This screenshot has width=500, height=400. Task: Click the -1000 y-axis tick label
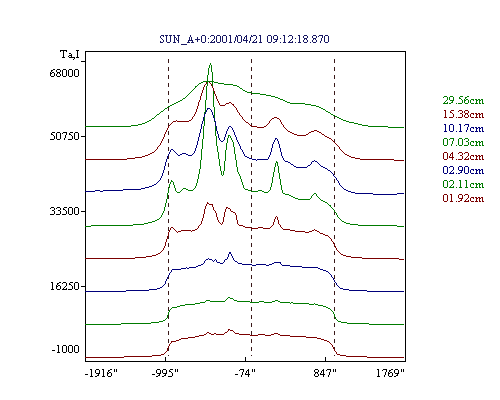click(65, 349)
